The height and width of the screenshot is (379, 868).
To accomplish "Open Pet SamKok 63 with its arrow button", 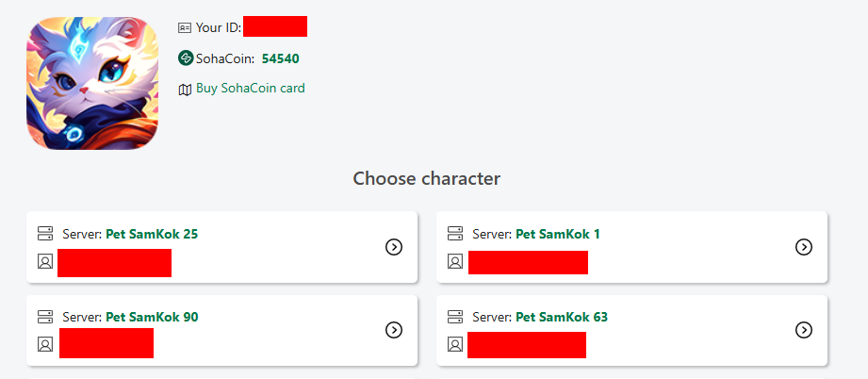I will (x=804, y=330).
